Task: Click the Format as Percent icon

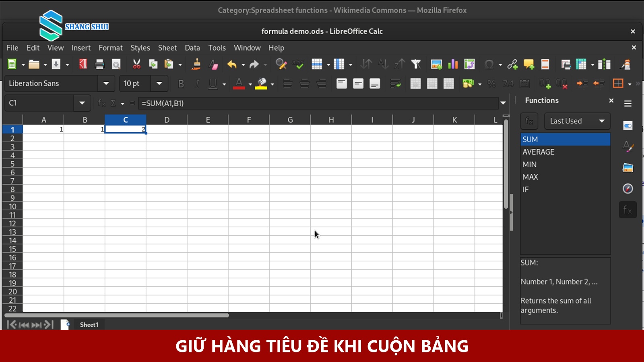Action: [x=491, y=84]
